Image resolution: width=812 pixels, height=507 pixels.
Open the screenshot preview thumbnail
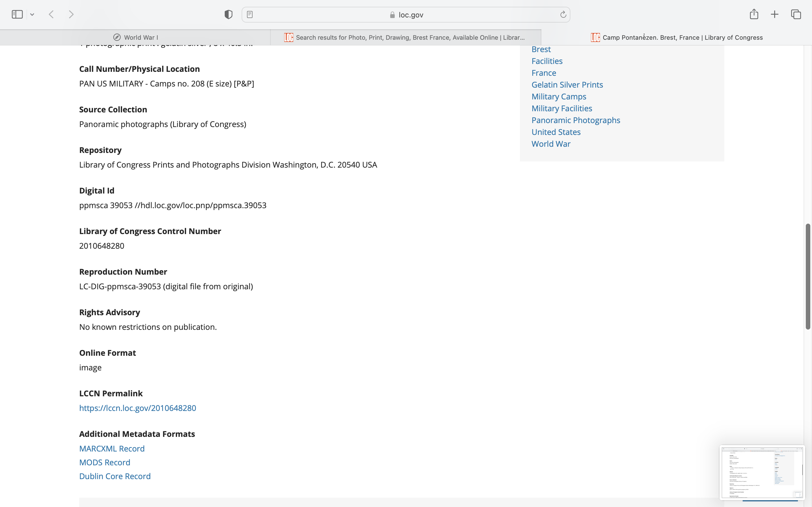click(x=762, y=472)
